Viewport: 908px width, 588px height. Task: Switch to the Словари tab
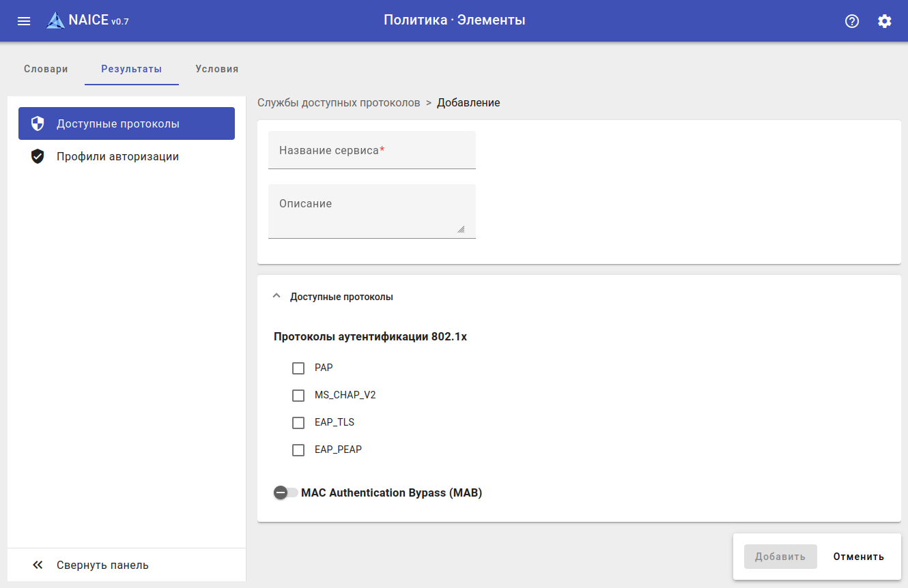coord(46,69)
